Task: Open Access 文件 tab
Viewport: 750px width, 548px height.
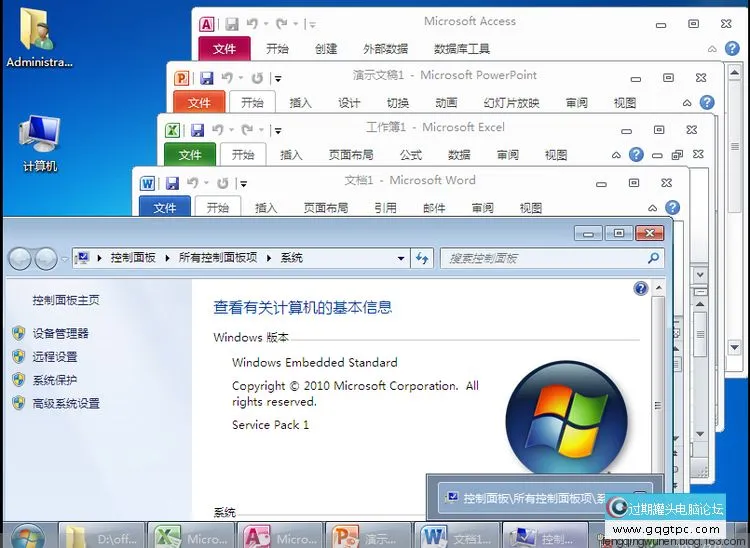Action: point(224,48)
